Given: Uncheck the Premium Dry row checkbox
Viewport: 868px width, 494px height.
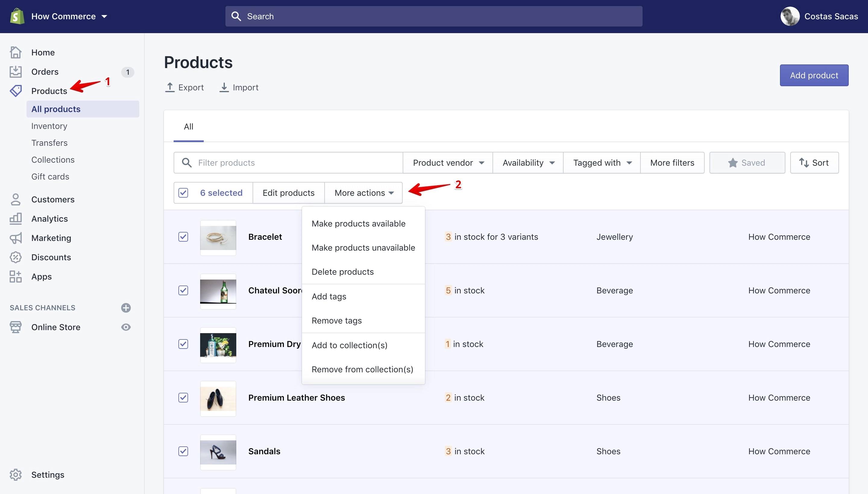Looking at the screenshot, I should click(183, 344).
